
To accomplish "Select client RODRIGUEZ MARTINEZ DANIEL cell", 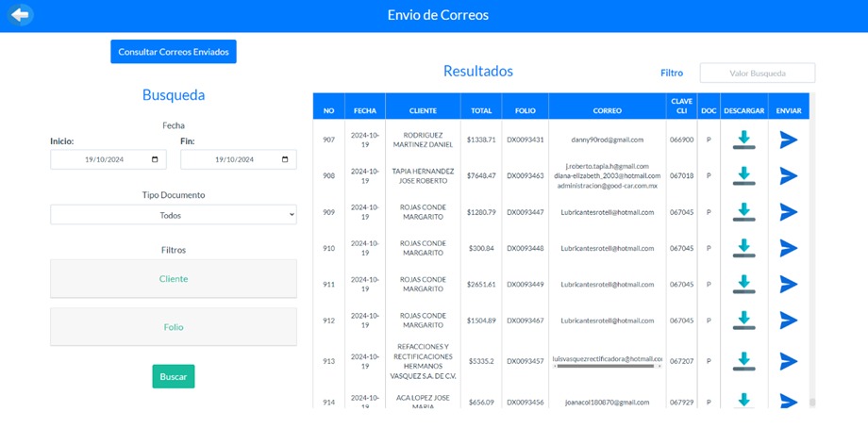I will pos(423,140).
